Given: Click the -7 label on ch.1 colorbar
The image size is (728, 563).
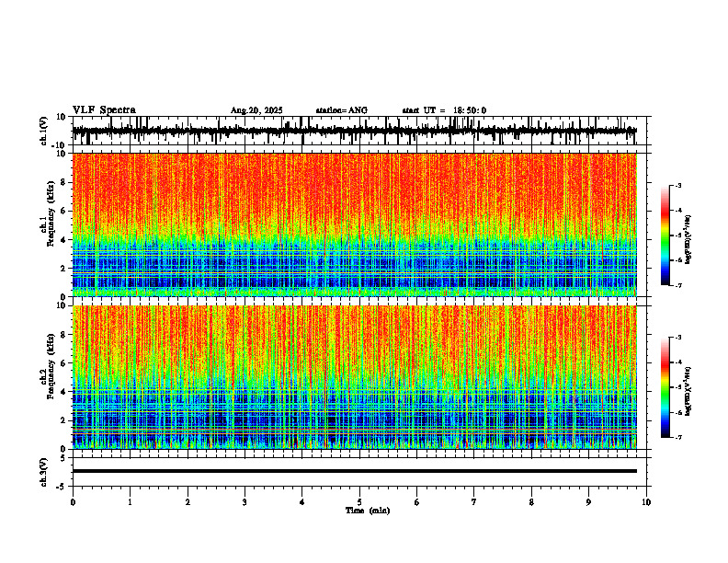Looking at the screenshot, I should tap(677, 285).
